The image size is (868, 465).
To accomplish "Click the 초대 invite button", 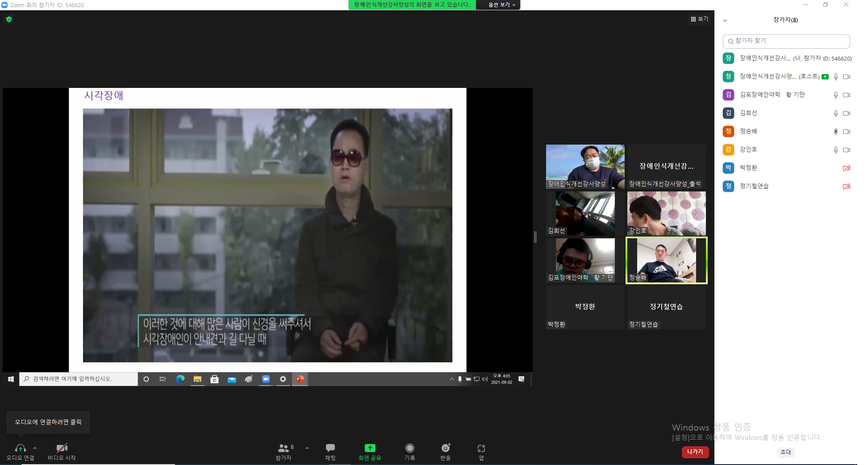I will tap(786, 452).
